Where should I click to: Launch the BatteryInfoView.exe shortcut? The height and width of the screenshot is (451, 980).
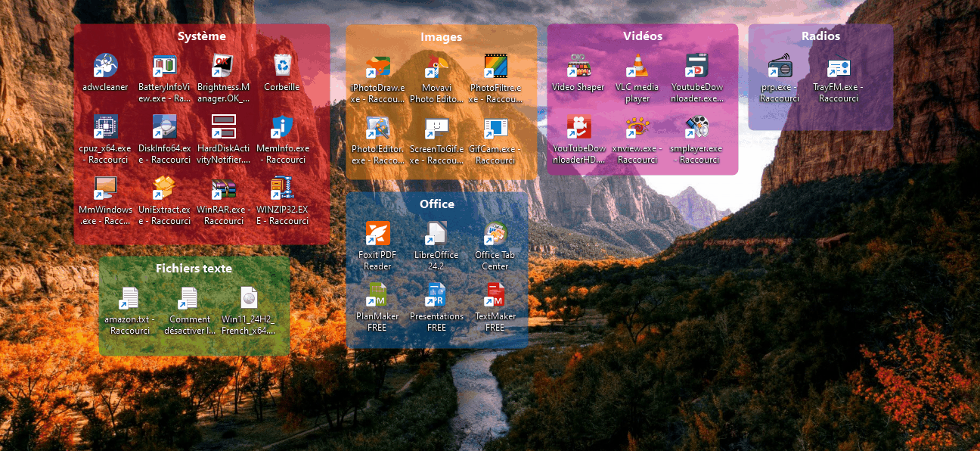[164, 65]
